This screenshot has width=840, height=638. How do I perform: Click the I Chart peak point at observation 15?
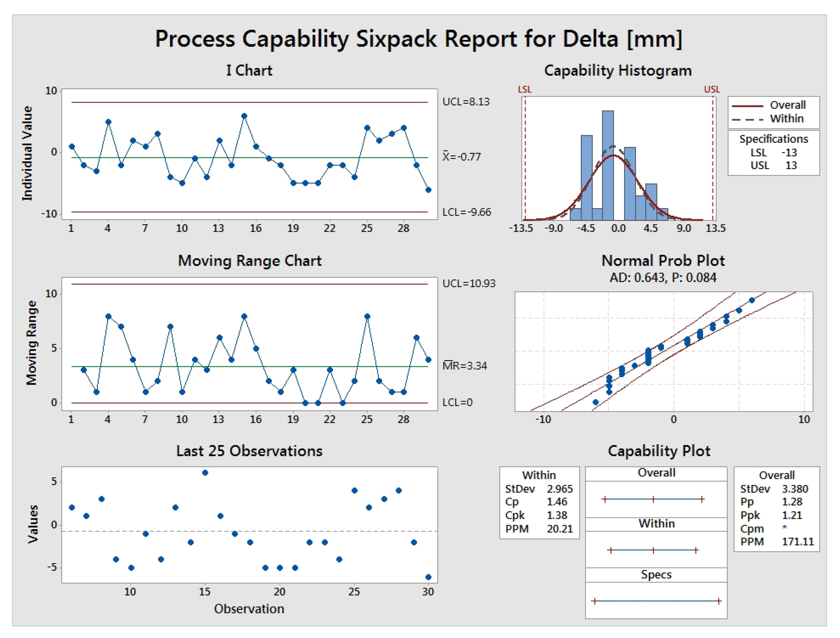coord(244,116)
